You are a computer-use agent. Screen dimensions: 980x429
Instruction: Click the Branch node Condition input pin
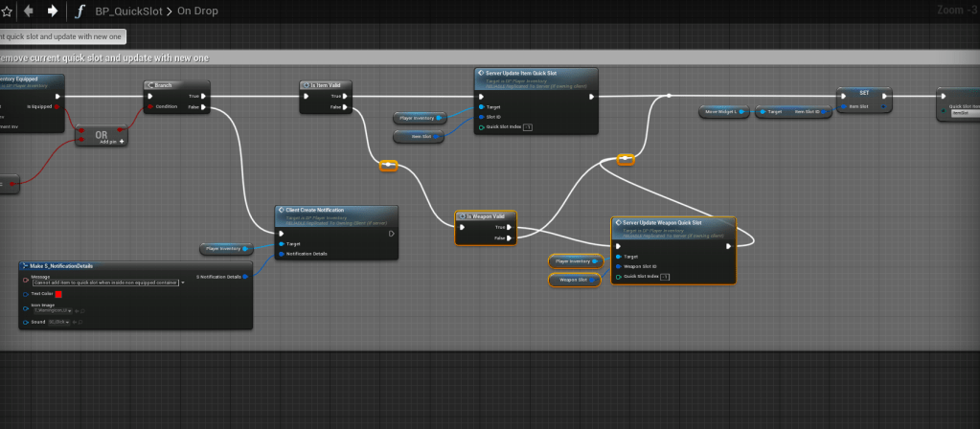(150, 106)
